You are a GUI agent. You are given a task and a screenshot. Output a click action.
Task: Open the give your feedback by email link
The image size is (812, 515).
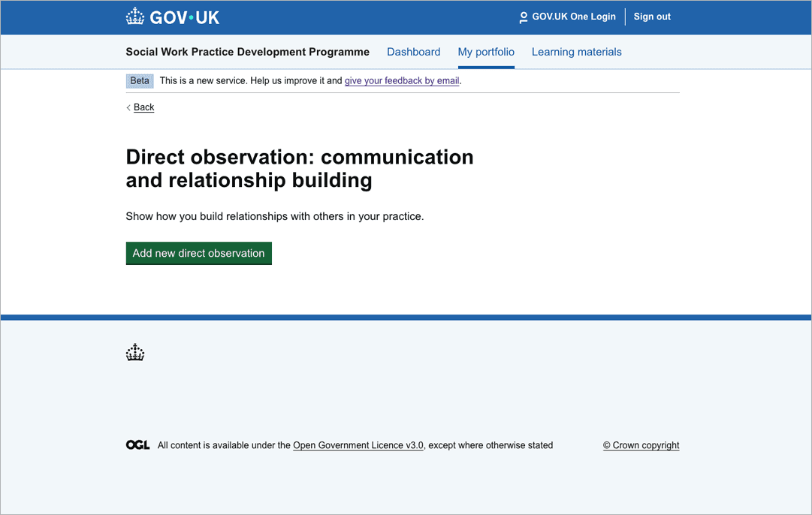(x=401, y=80)
